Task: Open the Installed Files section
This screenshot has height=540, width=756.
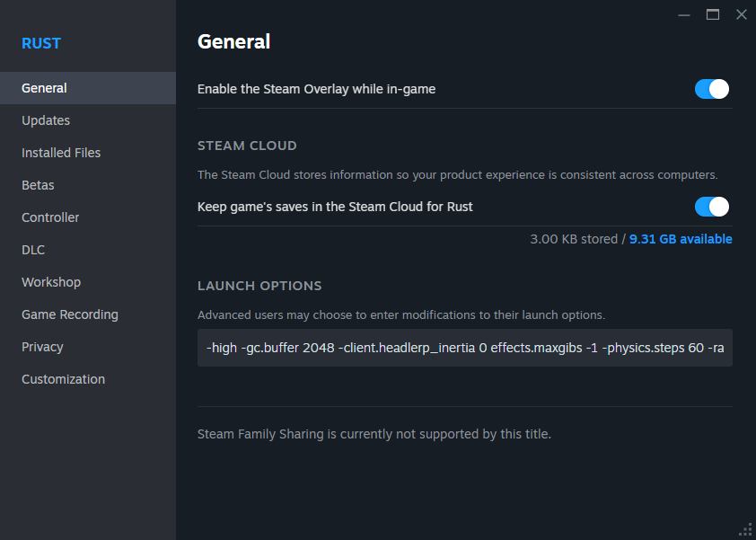Action: (x=88, y=153)
